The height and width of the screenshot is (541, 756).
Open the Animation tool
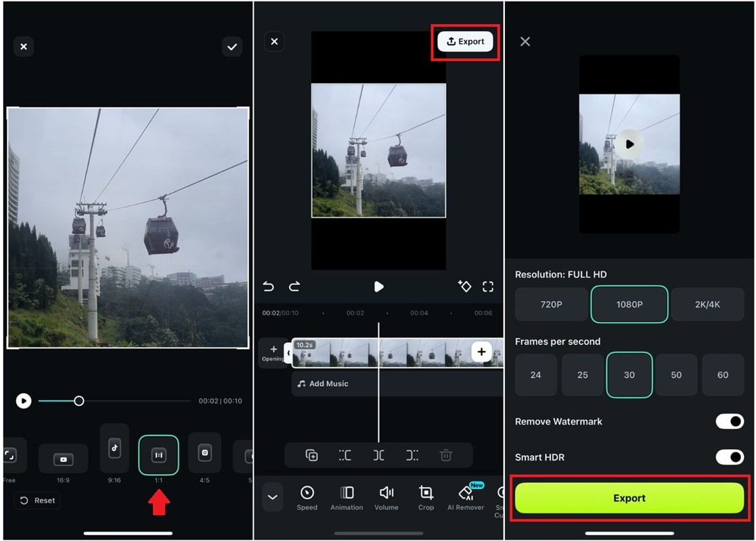pyautogui.click(x=347, y=498)
